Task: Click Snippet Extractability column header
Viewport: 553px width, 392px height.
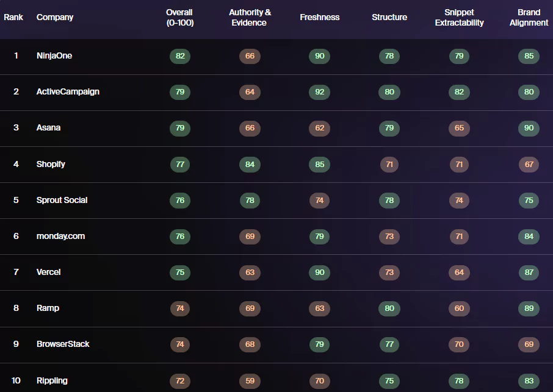Action: click(459, 18)
